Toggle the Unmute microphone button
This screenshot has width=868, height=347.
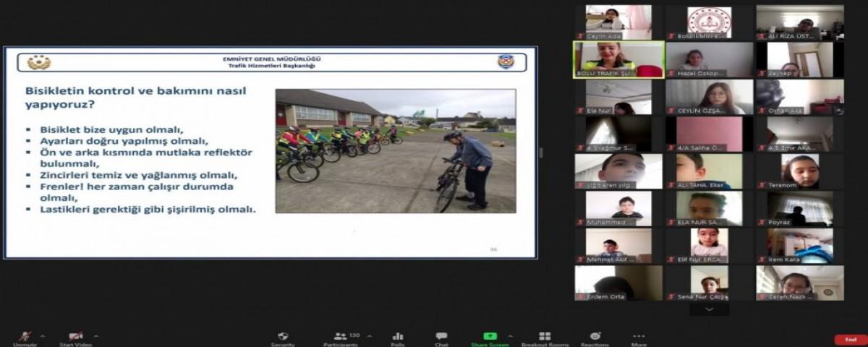[x=25, y=337]
